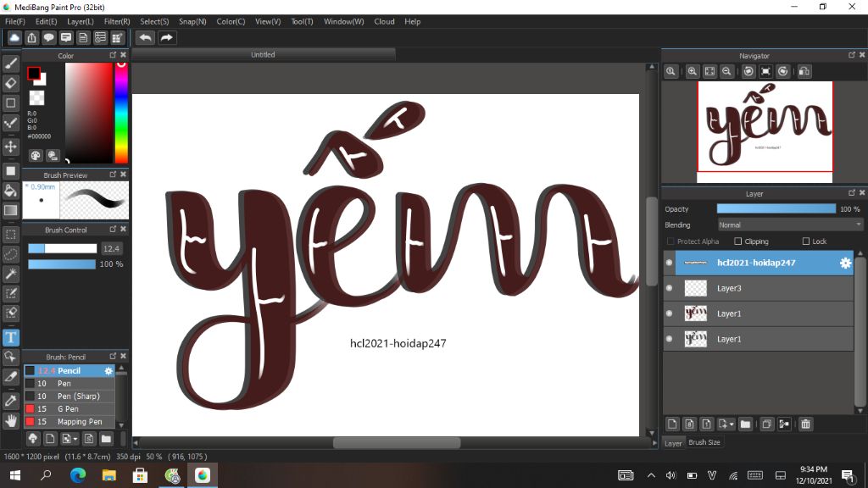Open the Blending mode dropdown
This screenshot has width=868, height=488.
click(x=790, y=225)
